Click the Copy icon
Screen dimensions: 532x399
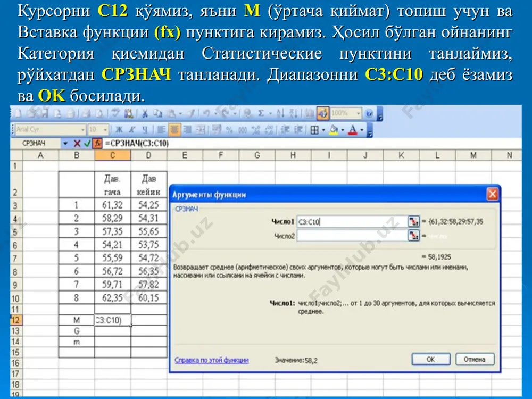tap(158, 114)
